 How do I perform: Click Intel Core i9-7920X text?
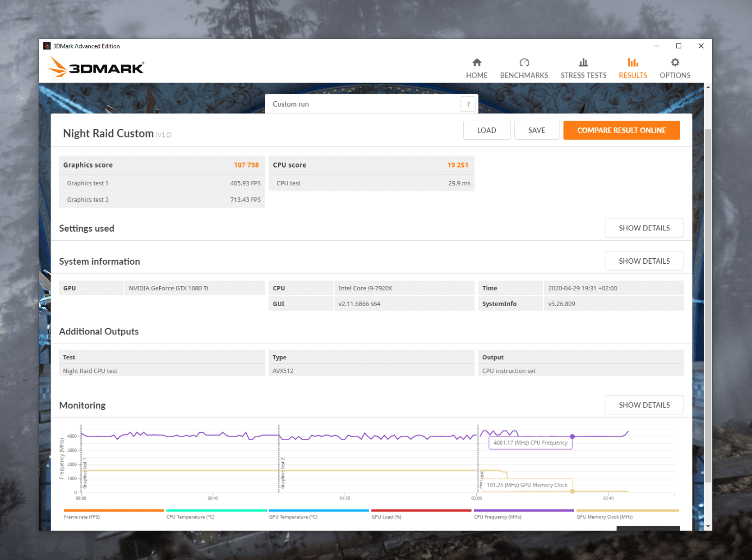coord(365,289)
